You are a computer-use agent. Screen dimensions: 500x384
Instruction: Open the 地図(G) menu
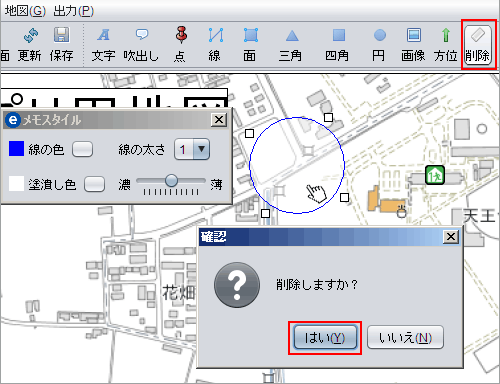(25, 11)
